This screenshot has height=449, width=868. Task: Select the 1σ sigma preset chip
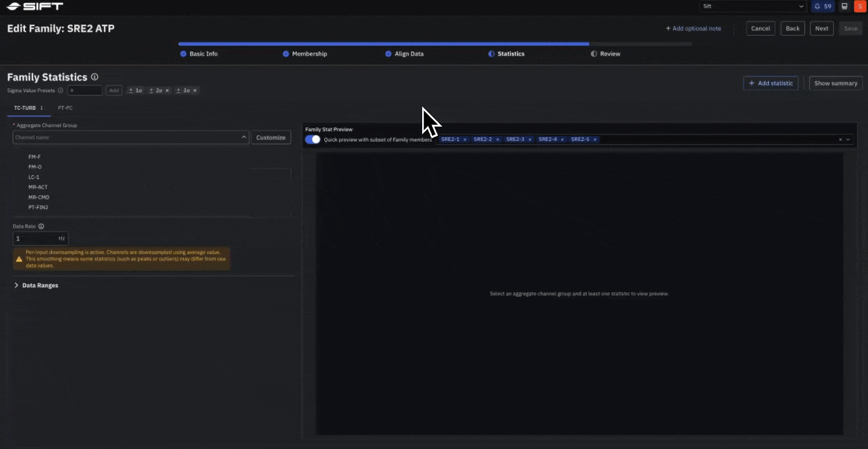(135, 90)
